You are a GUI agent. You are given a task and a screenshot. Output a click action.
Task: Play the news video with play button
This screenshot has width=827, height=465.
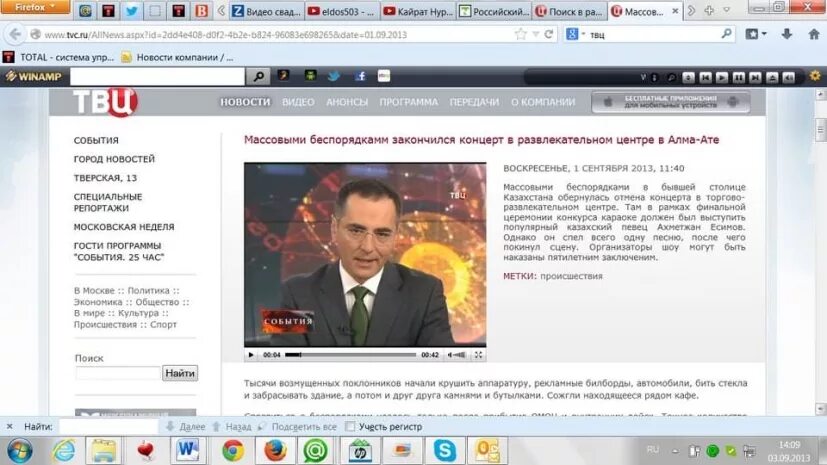tap(251, 355)
